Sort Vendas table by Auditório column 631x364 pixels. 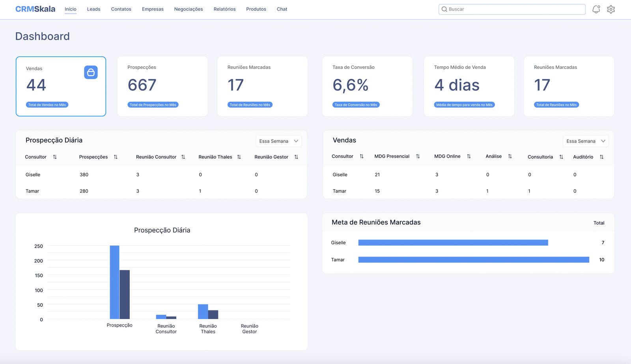click(601, 157)
